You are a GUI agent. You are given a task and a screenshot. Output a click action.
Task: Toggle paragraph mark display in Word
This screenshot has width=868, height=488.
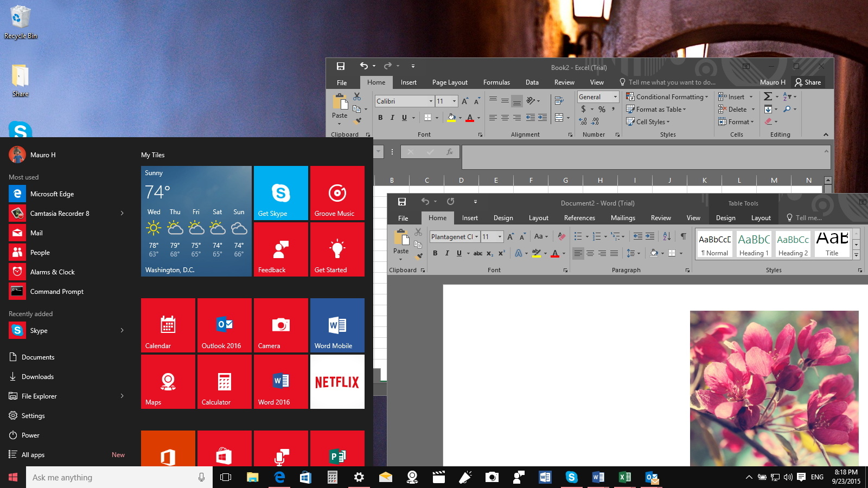(x=682, y=237)
